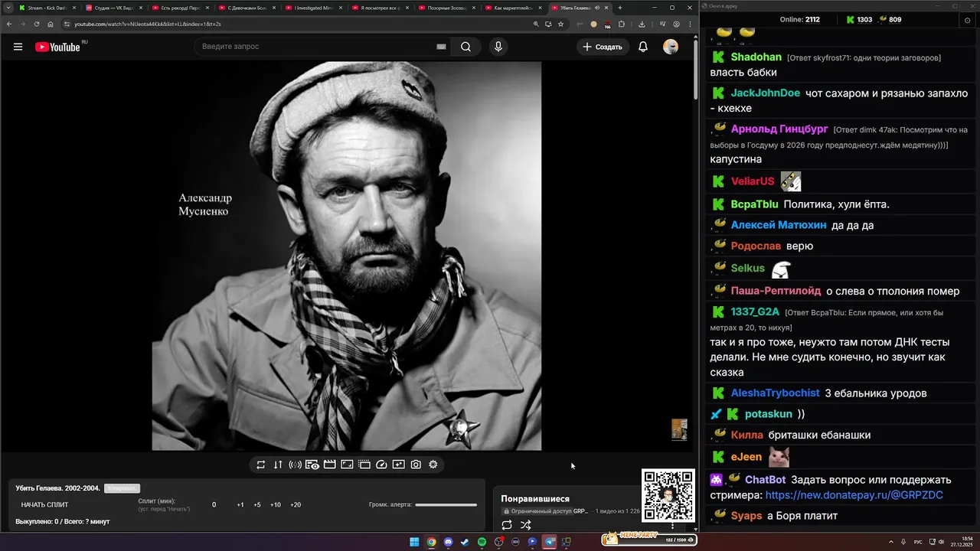This screenshot has width=980, height=551.
Task: Open Discord from the taskbar
Action: point(448,542)
